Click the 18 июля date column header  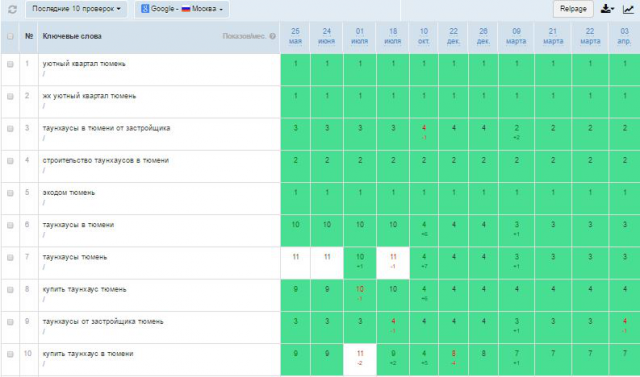(x=393, y=36)
